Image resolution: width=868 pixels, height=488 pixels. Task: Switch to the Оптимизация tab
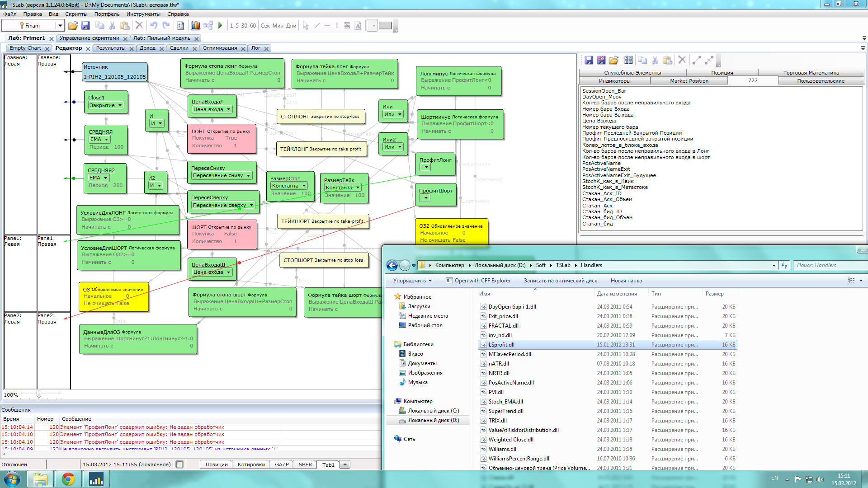click(220, 48)
